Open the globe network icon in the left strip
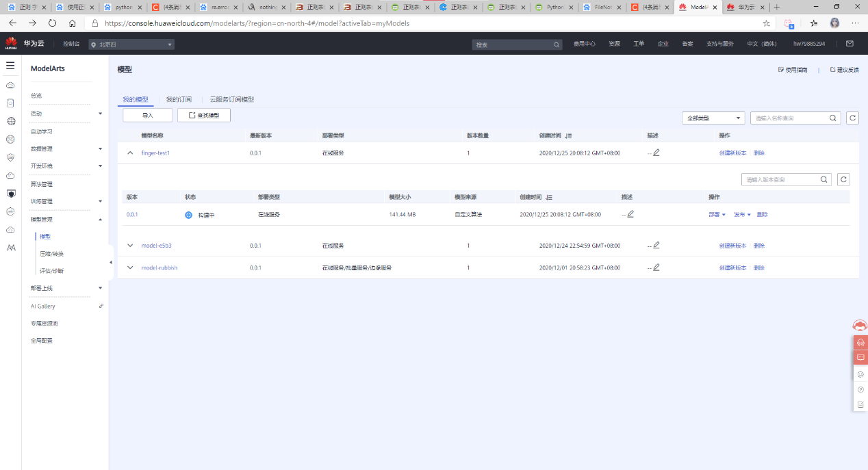This screenshot has width=868, height=470. tap(10, 121)
